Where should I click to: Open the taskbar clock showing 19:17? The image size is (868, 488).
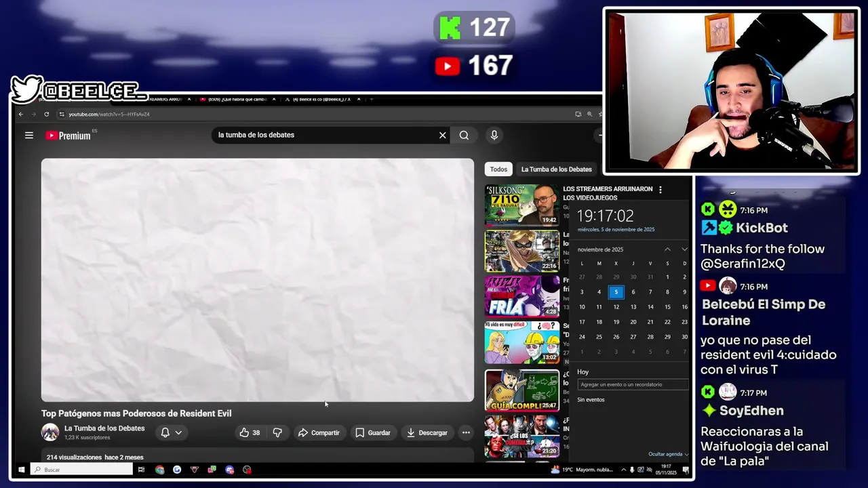tap(665, 470)
